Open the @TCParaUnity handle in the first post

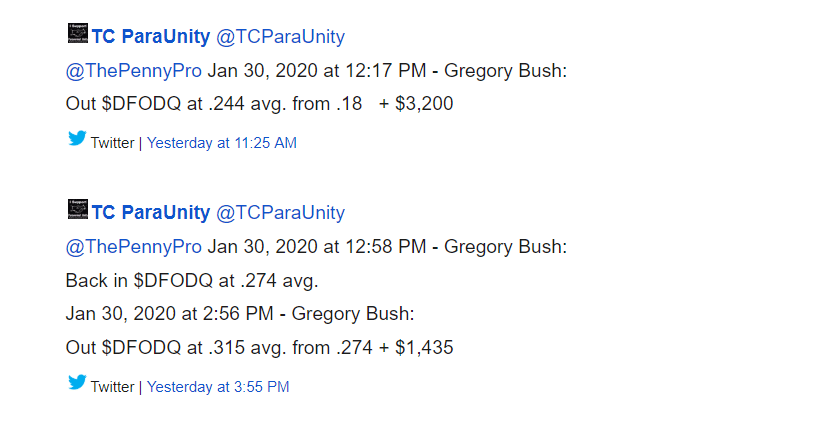pyautogui.click(x=280, y=37)
